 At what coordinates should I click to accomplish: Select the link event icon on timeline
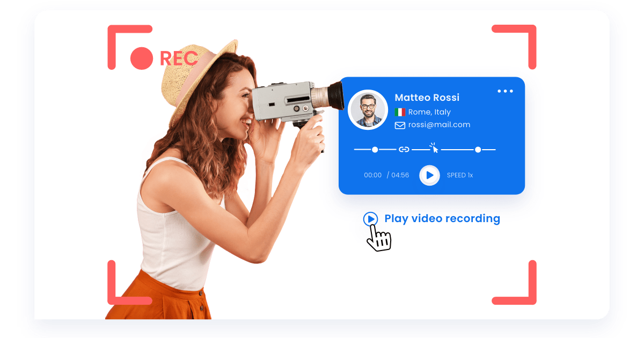[404, 149]
